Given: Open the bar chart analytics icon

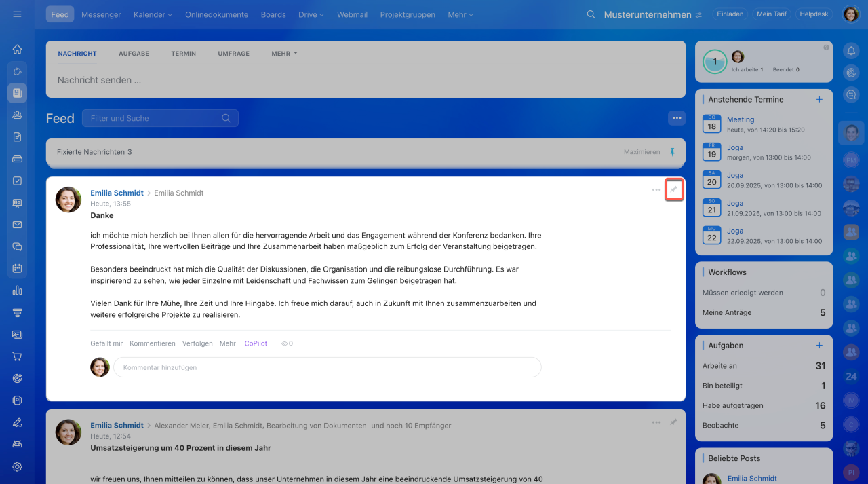Looking at the screenshot, I should point(17,291).
